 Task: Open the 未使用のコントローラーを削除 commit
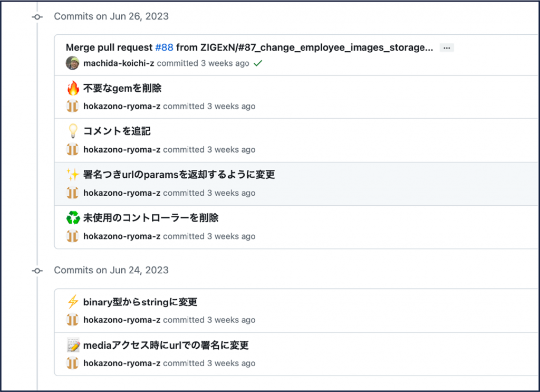click(x=150, y=218)
